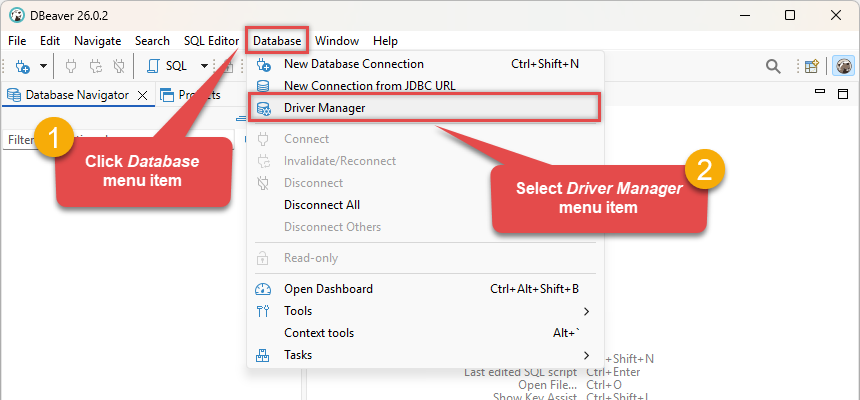This screenshot has height=400, width=860.
Task: Select the Driver Manager menu item
Action: (425, 108)
